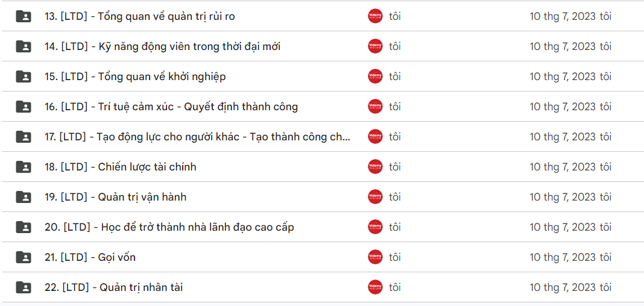Click owner label tôi in row 18
The width and height of the screenshot is (644, 306).
pos(395,167)
